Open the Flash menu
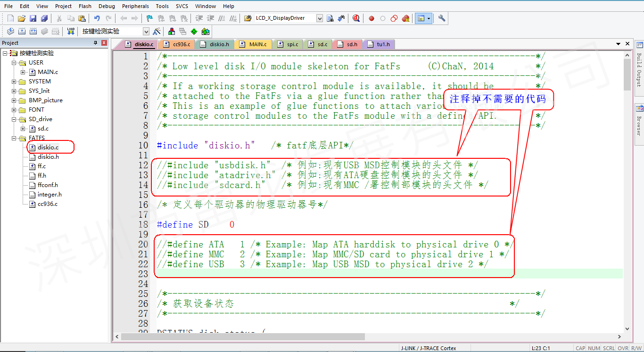The height and width of the screenshot is (352, 644). (x=85, y=6)
